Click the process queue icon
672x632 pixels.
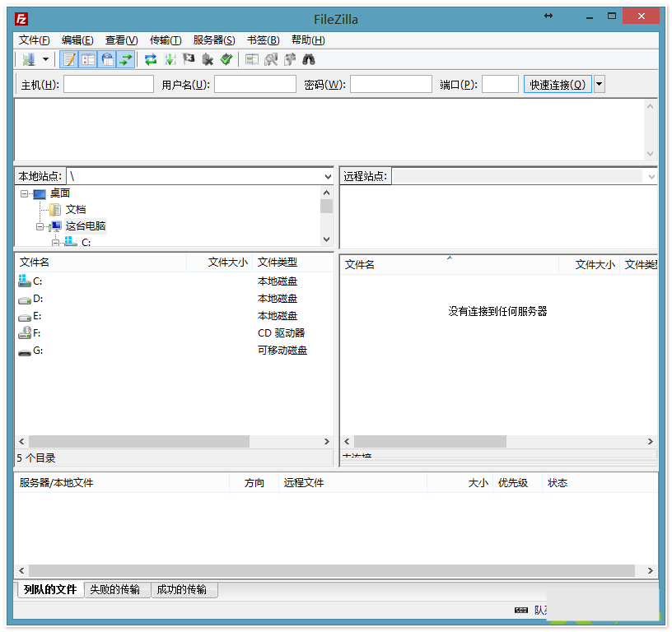(170, 59)
